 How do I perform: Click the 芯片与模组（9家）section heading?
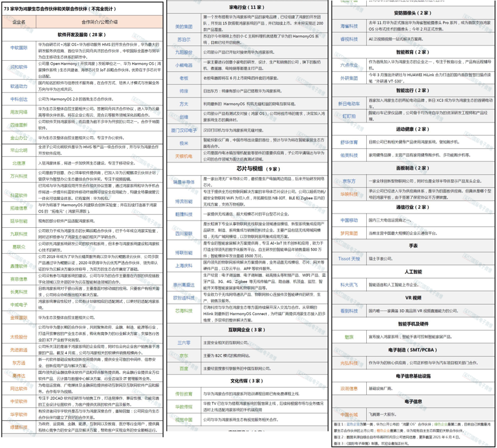tap(258, 169)
